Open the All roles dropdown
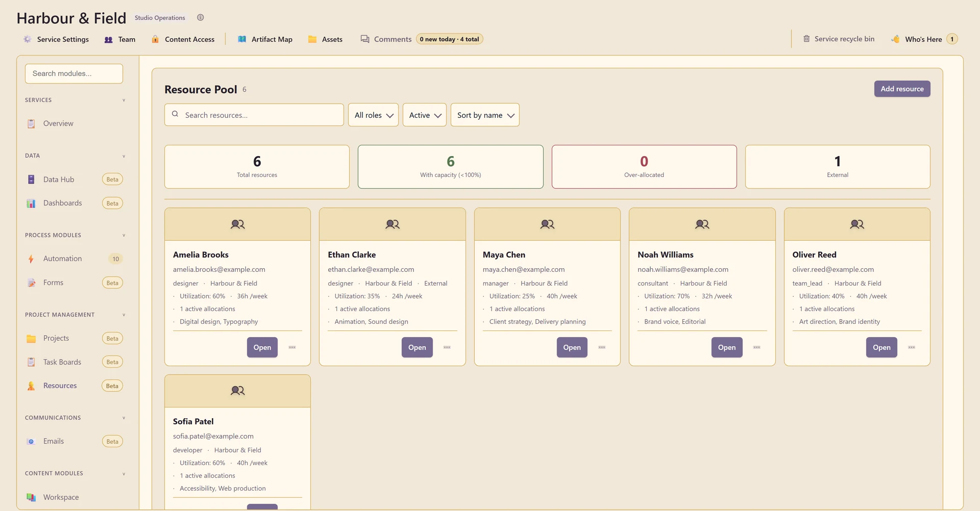Viewport: 980px width, 511px height. click(x=373, y=115)
